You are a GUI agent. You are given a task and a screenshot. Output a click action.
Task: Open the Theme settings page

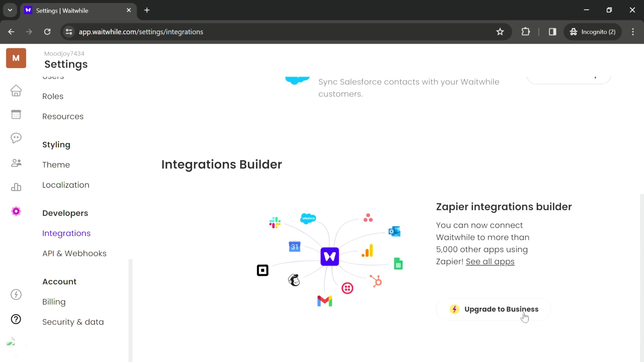tap(56, 165)
